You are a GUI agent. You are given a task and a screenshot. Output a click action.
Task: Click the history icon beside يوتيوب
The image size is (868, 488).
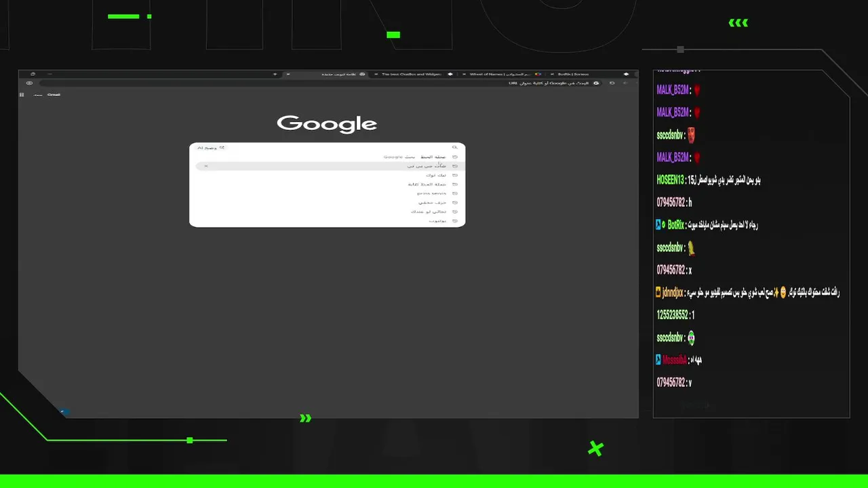pyautogui.click(x=455, y=221)
